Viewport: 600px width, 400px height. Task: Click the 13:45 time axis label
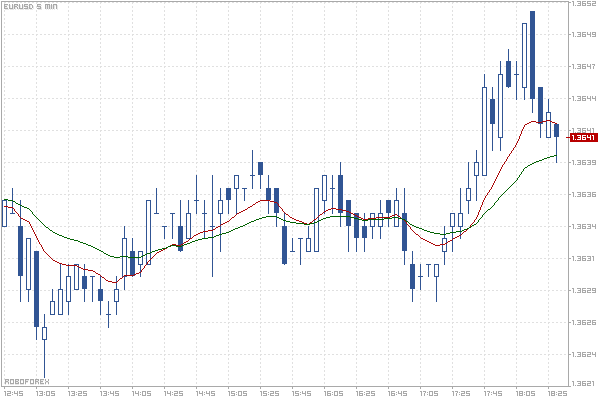coord(109,393)
